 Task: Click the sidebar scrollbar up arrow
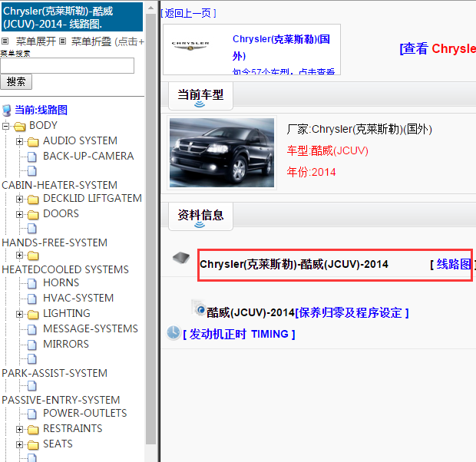(151, 8)
